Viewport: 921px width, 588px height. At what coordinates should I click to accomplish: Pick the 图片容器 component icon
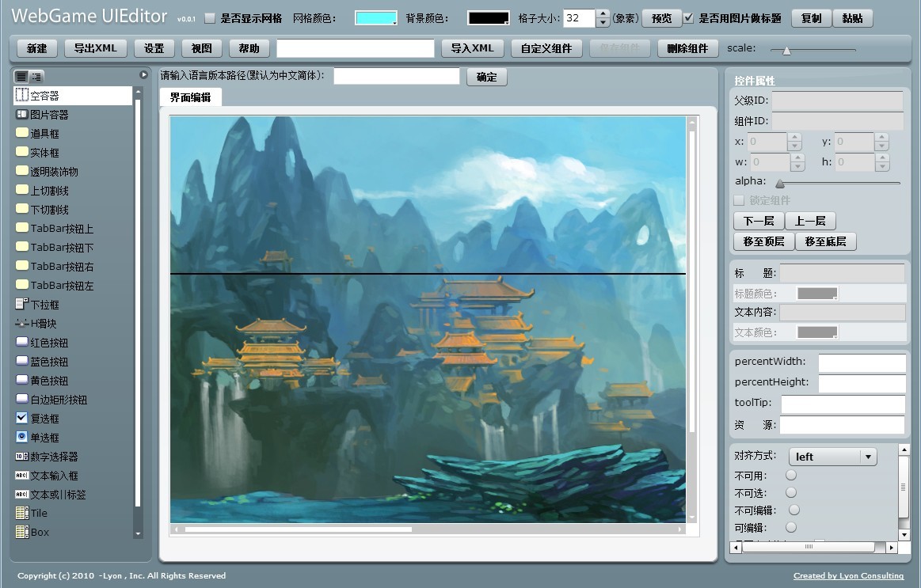pos(21,115)
